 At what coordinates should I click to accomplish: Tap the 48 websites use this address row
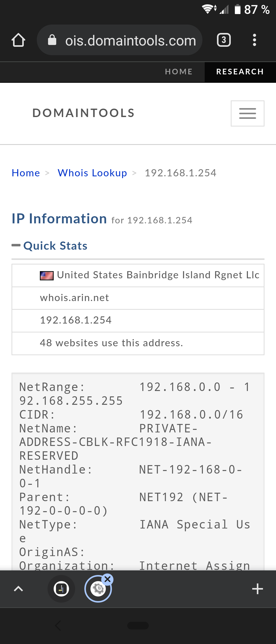pyautogui.click(x=138, y=343)
